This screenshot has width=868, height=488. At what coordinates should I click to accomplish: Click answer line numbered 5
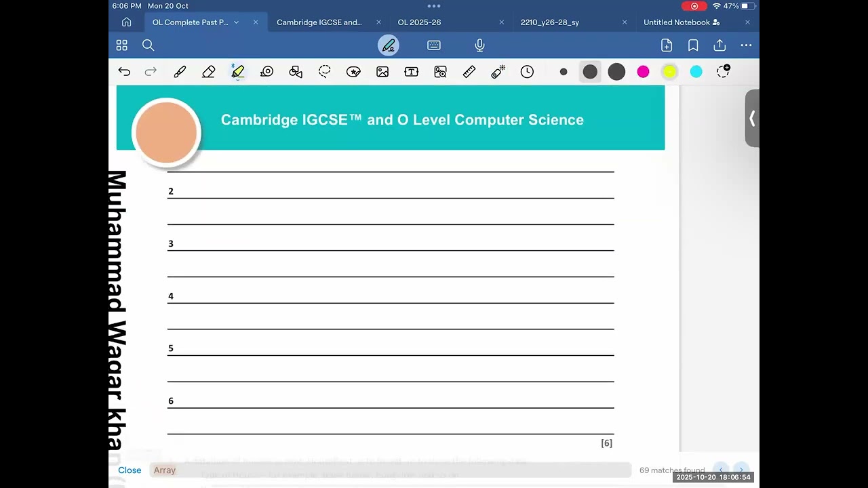click(x=391, y=348)
